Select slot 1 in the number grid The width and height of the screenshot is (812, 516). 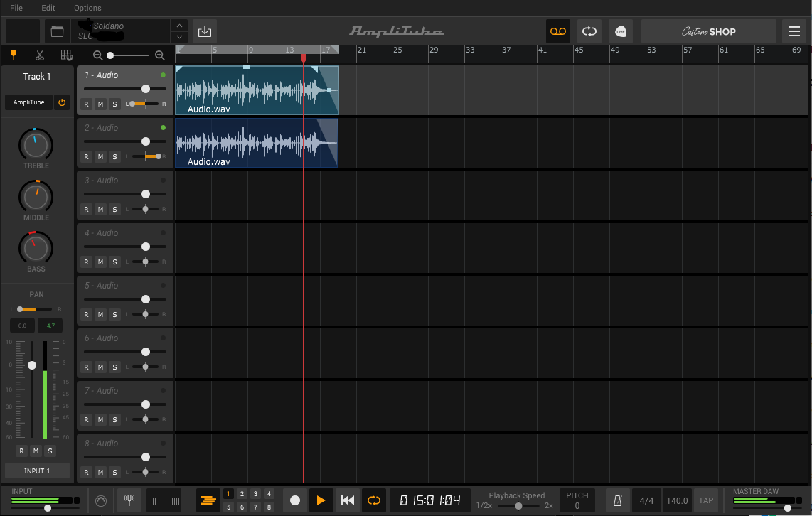[x=228, y=494]
